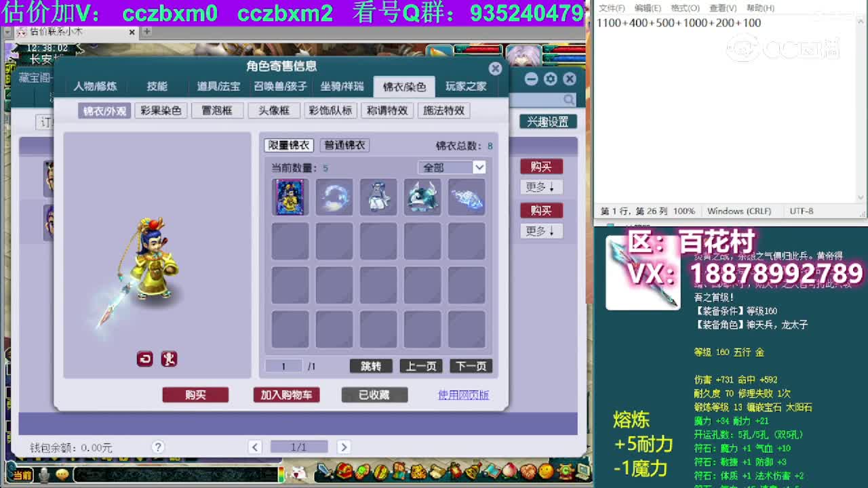Open the category dropdown showing 全部

(452, 167)
